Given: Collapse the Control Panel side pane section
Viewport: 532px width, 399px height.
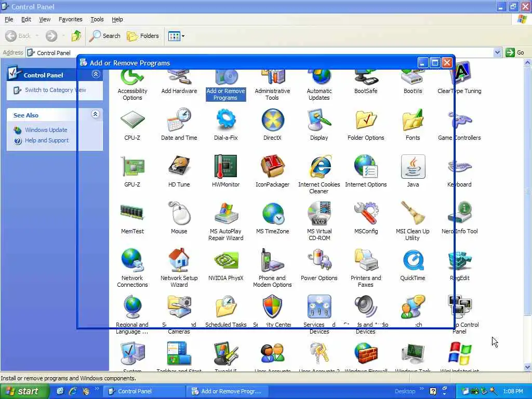Looking at the screenshot, I should coord(96,74).
